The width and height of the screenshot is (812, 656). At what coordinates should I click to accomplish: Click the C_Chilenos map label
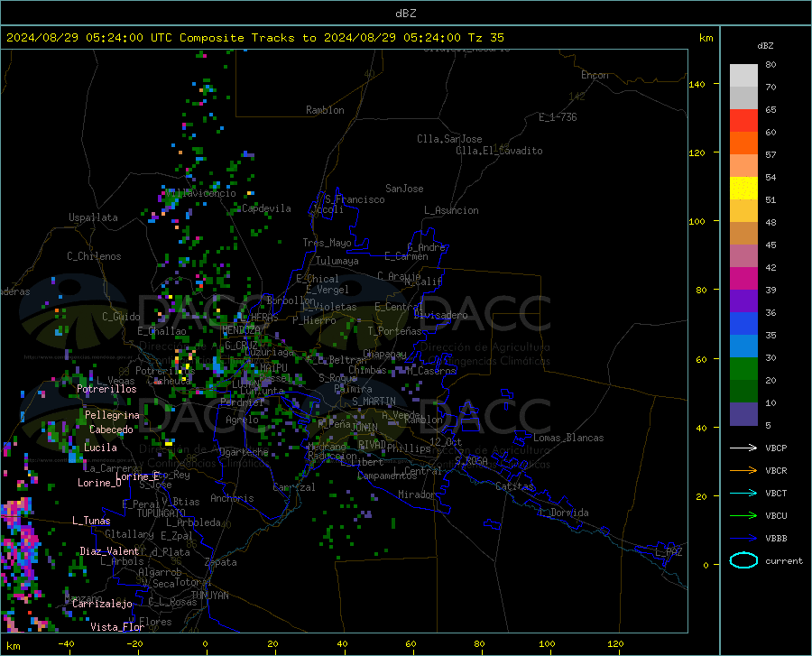click(94, 256)
